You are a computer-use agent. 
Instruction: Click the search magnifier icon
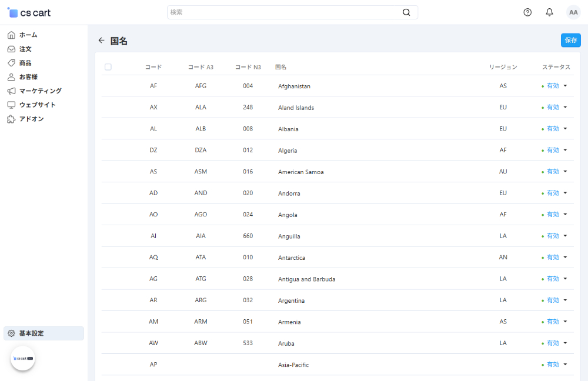coord(406,12)
